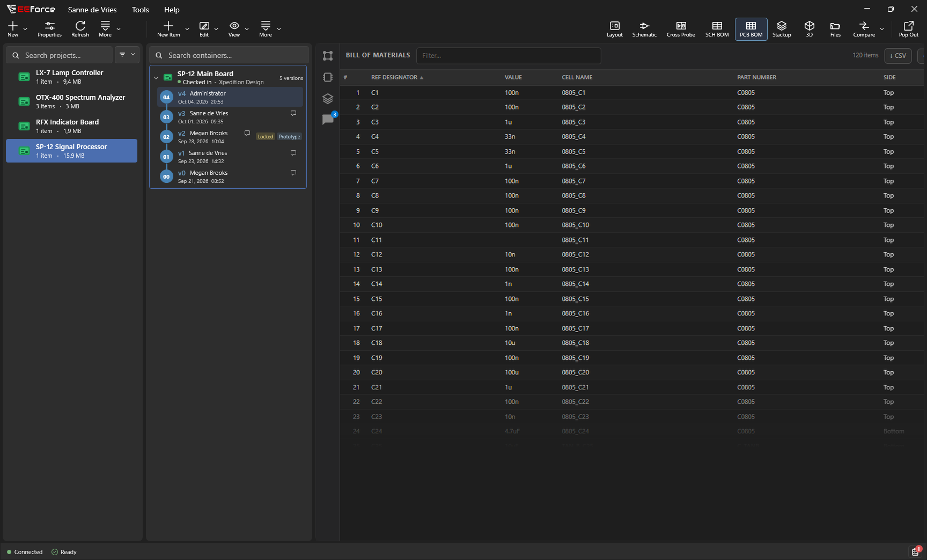Add a New Item to the container

[x=168, y=29]
